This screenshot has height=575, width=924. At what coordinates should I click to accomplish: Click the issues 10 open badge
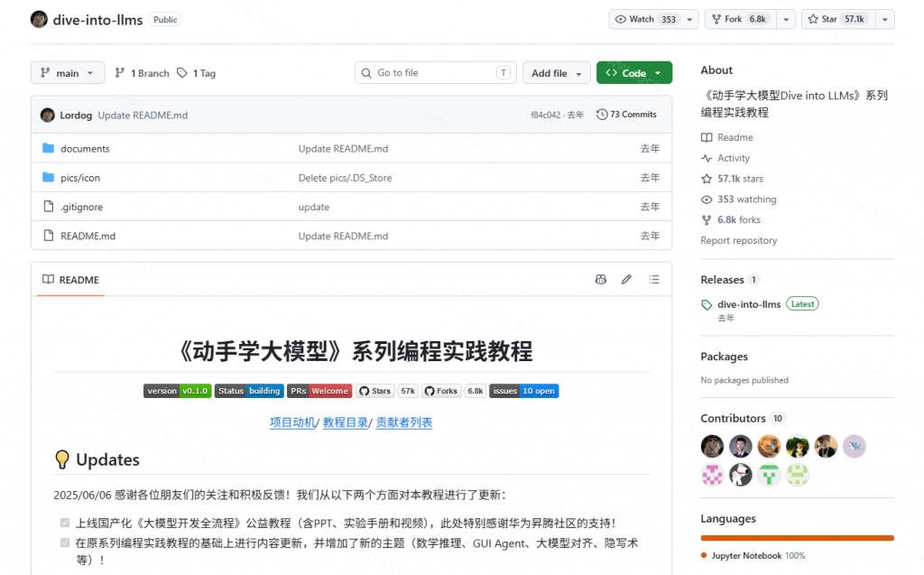[524, 391]
